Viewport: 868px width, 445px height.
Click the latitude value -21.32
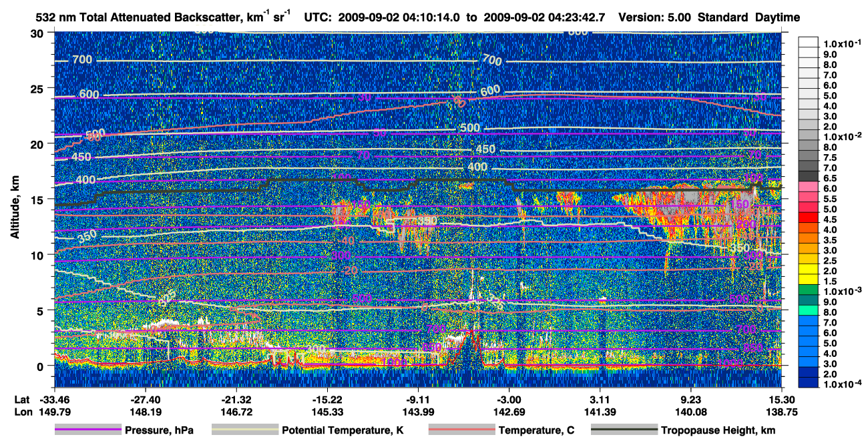[236, 399]
